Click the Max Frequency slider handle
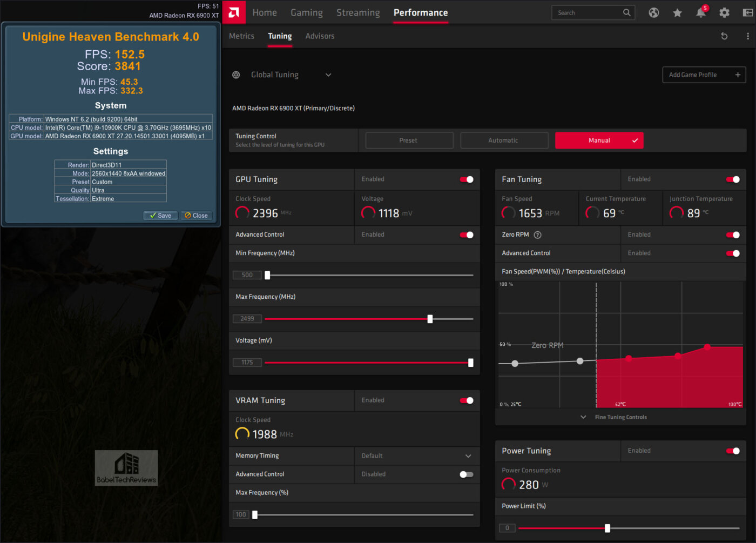The width and height of the screenshot is (756, 543). (430, 319)
